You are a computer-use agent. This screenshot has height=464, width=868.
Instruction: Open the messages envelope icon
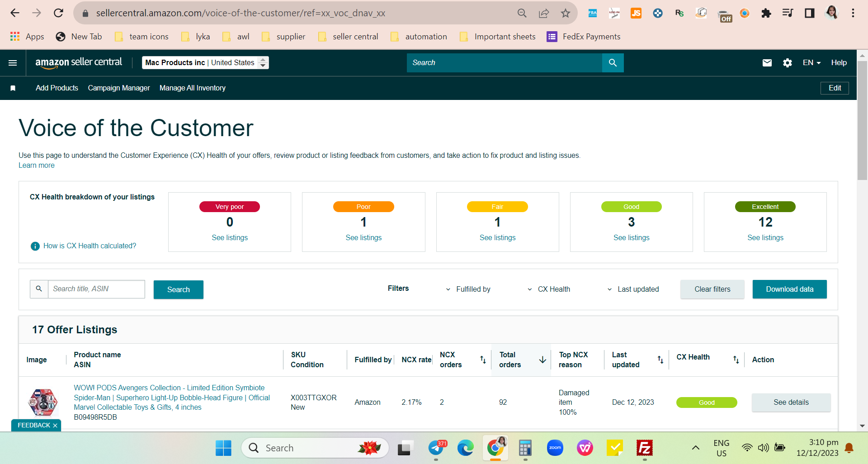click(767, 63)
